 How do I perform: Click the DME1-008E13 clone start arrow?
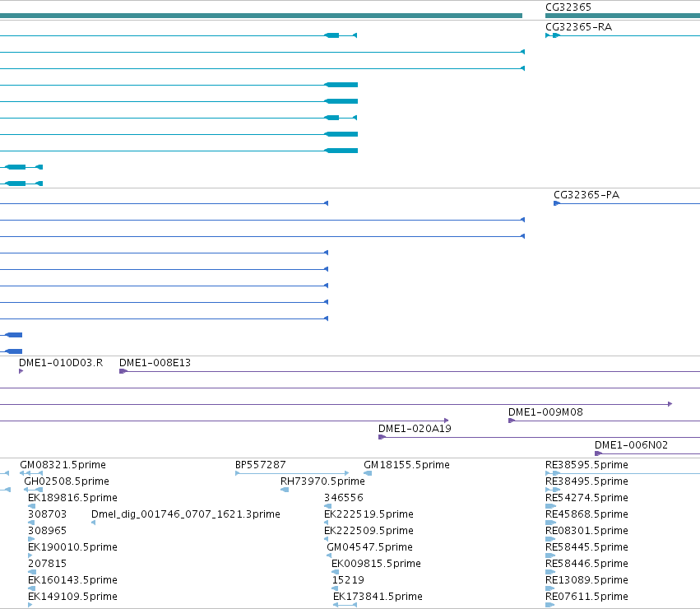coord(123,371)
